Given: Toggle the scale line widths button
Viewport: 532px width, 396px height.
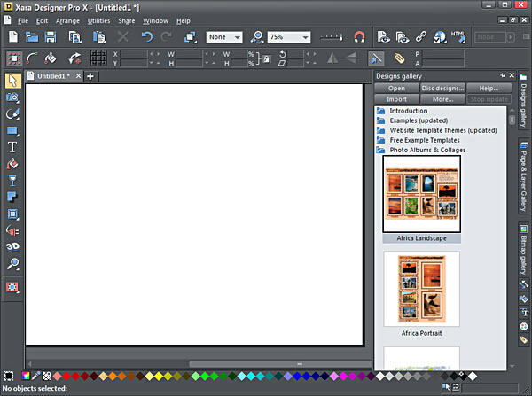Looking at the screenshot, I should point(376,58).
